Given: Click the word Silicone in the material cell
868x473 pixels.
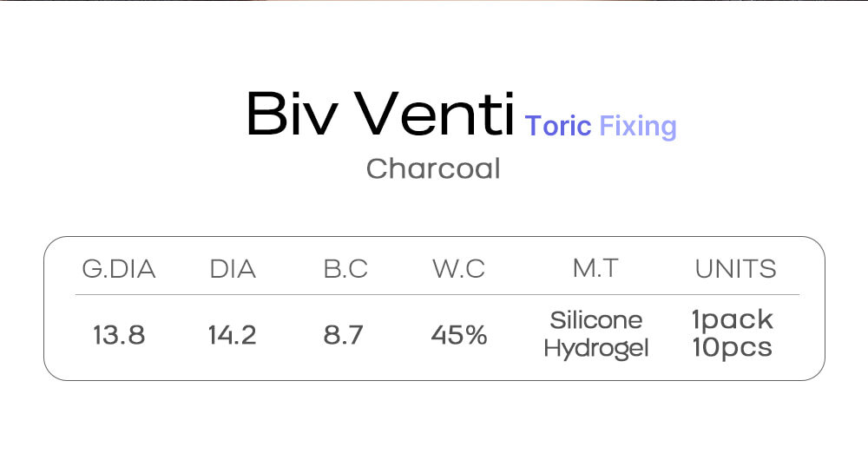Looking at the screenshot, I should pyautogui.click(x=595, y=320).
